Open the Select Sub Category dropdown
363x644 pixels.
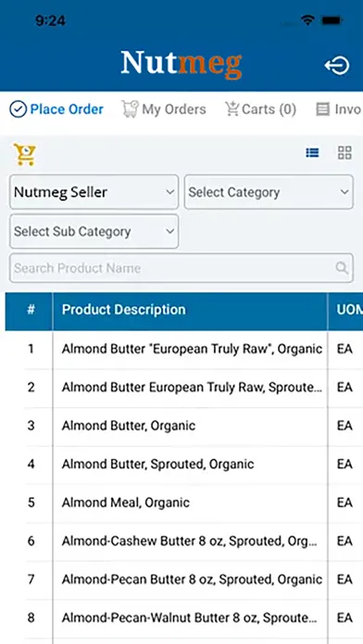94,231
